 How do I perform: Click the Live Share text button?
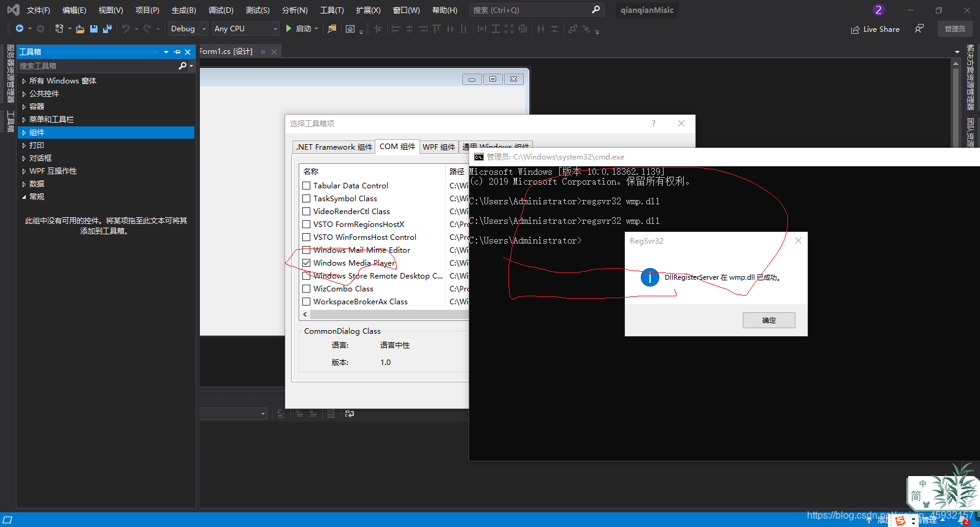[881, 29]
